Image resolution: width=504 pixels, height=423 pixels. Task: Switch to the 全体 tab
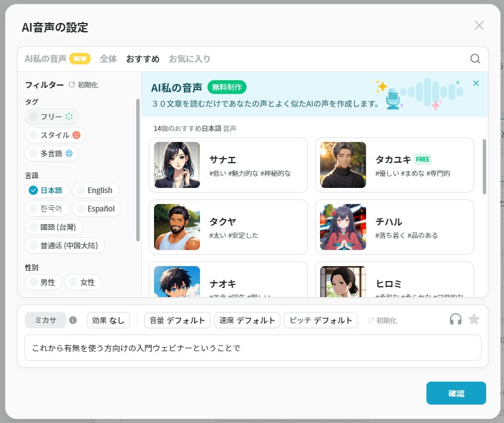pyautogui.click(x=108, y=59)
